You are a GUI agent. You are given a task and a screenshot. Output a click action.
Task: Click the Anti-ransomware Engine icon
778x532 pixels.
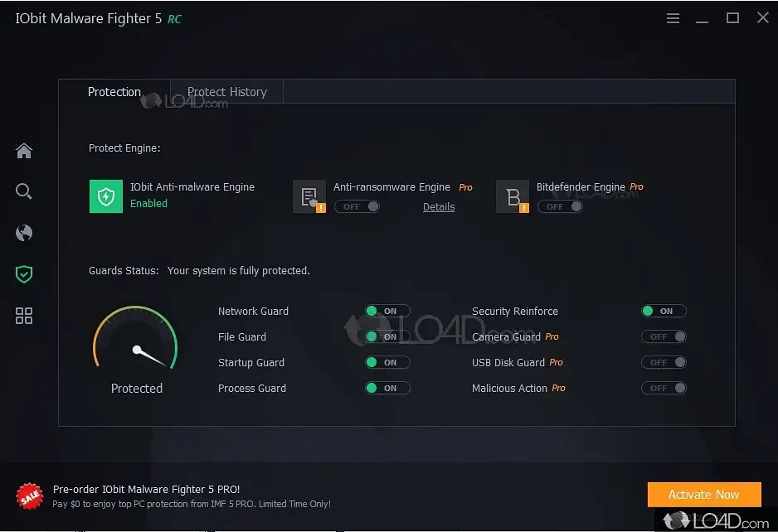tap(309, 196)
